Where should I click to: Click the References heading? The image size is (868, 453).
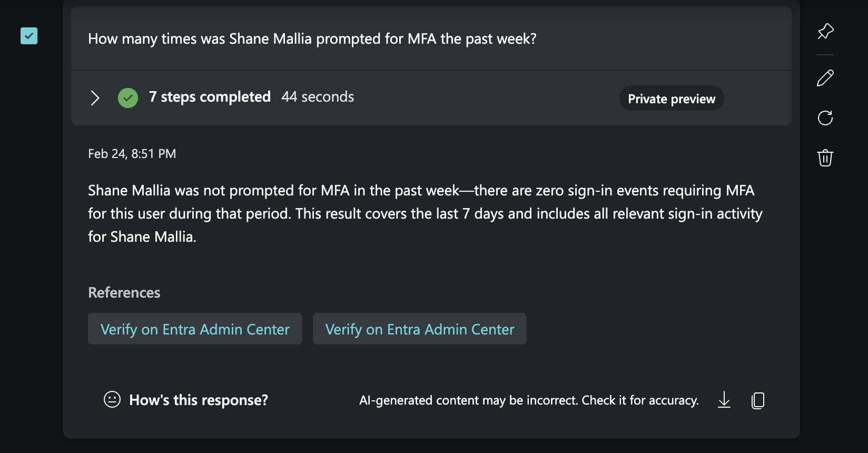(x=124, y=293)
